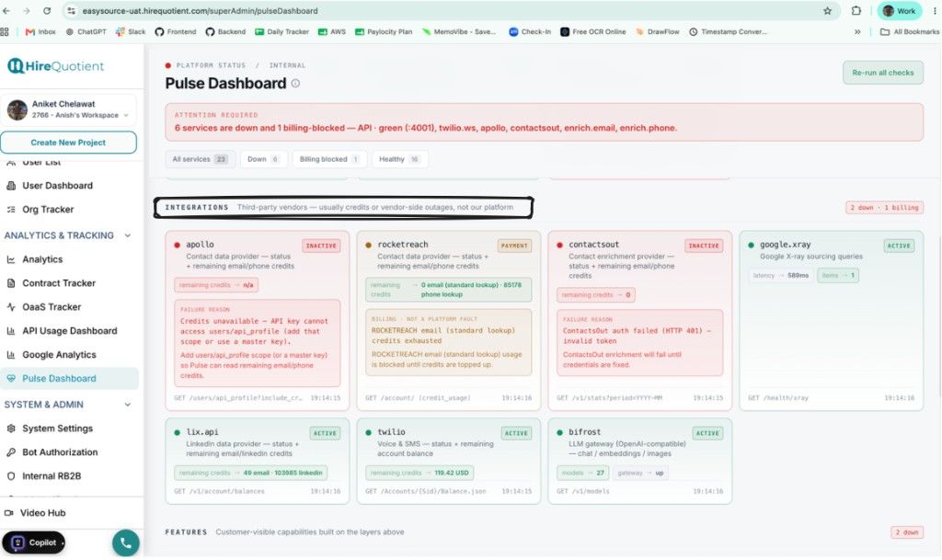The width and height of the screenshot is (942, 560).
Task: Show more bookmarks with the double chevron
Action: (x=857, y=32)
